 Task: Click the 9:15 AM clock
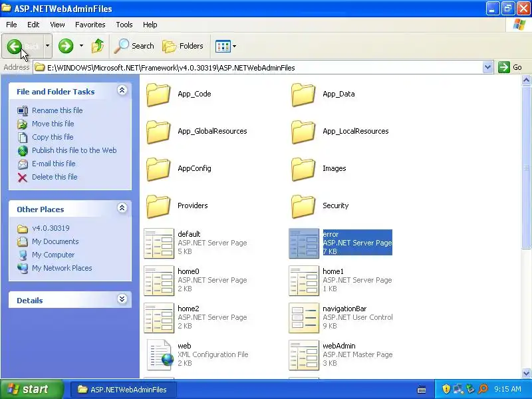(507, 389)
